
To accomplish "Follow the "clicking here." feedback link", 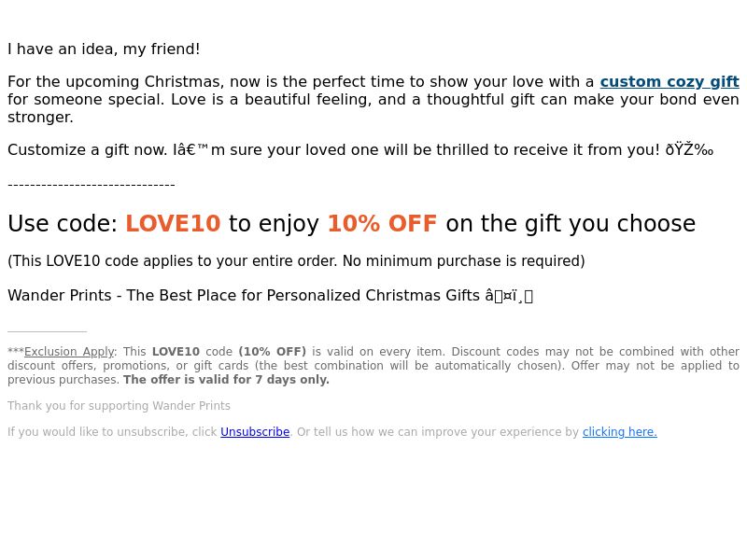I will 620,432.
